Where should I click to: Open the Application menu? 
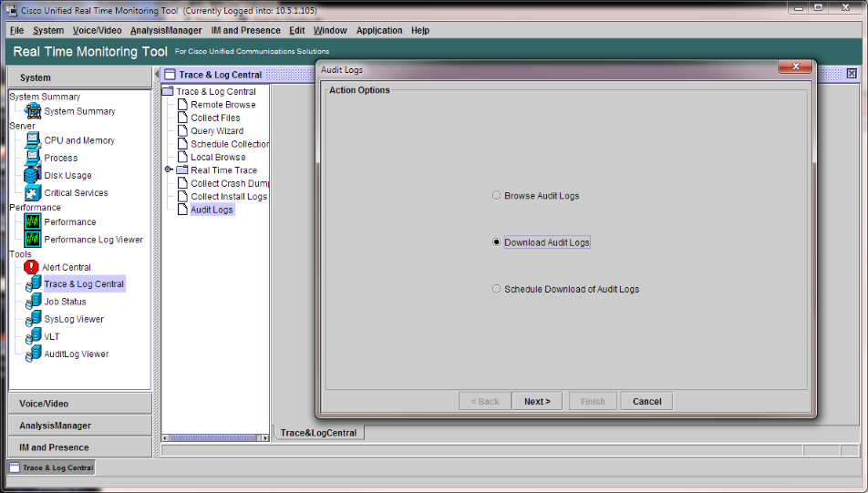pos(379,30)
